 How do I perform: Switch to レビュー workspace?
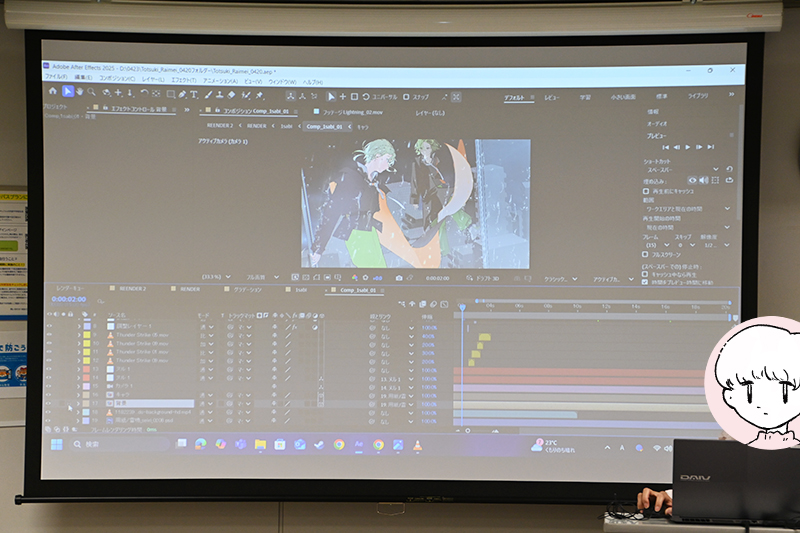552,97
